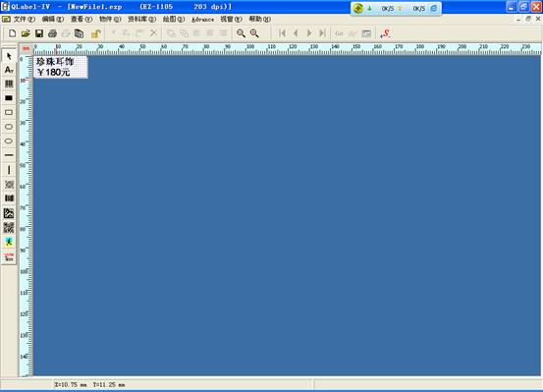Click the bottom red-labelled tool icon
The image size is (543, 392).
pos(9,256)
